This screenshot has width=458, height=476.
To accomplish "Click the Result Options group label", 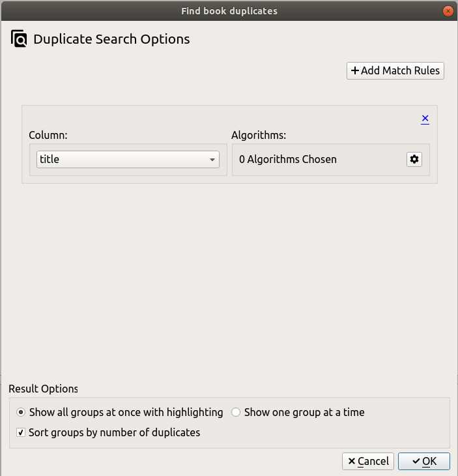I will coord(43,389).
